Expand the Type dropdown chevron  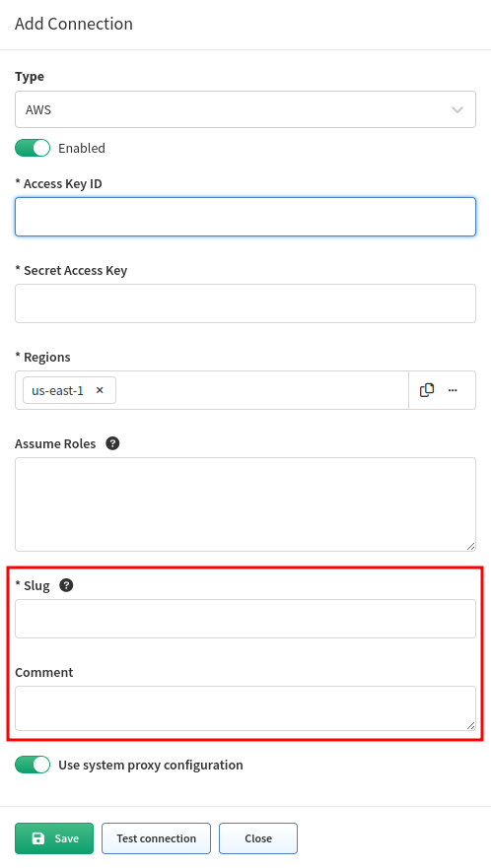click(457, 109)
